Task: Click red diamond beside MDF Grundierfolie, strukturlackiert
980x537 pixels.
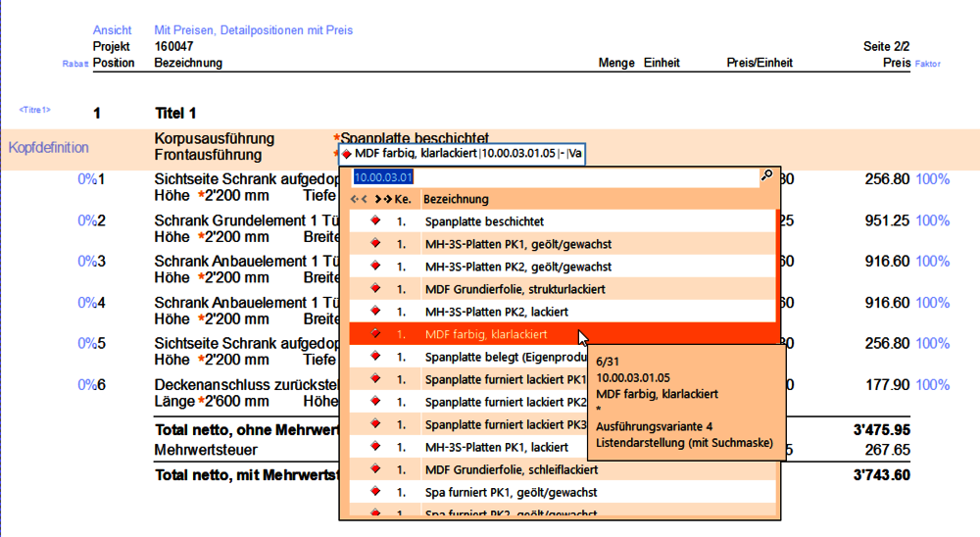Action: [x=374, y=289]
